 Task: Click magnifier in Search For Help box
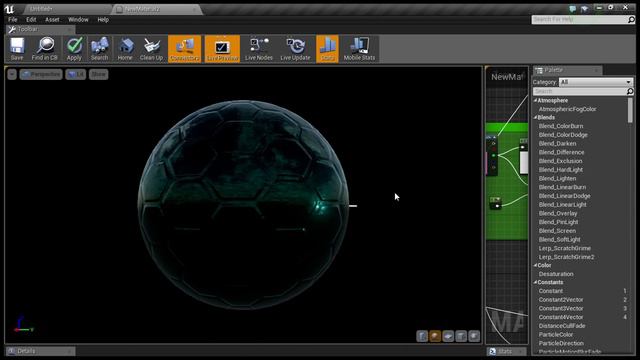631,19
